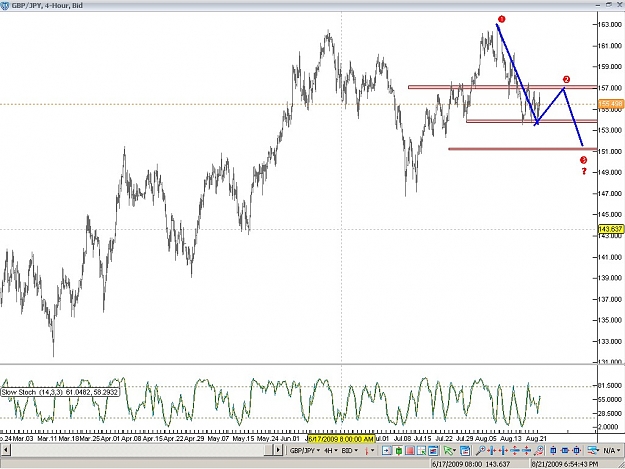The height and width of the screenshot is (469, 625).
Task: Click the scroll right arrow of chart scrollbar
Action: (x=278, y=450)
